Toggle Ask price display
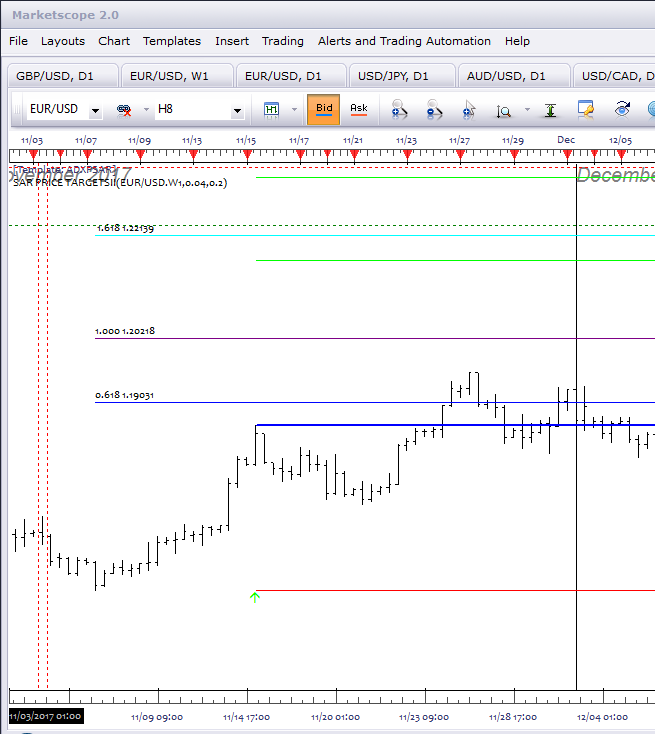The height and width of the screenshot is (734, 655). (359, 110)
